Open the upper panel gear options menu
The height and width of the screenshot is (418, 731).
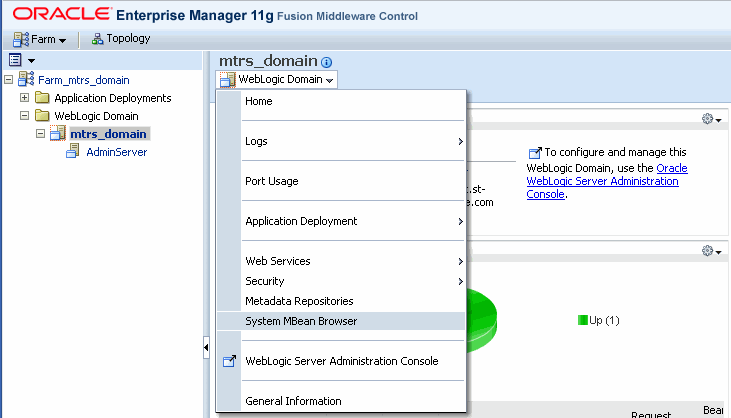pyautogui.click(x=711, y=119)
